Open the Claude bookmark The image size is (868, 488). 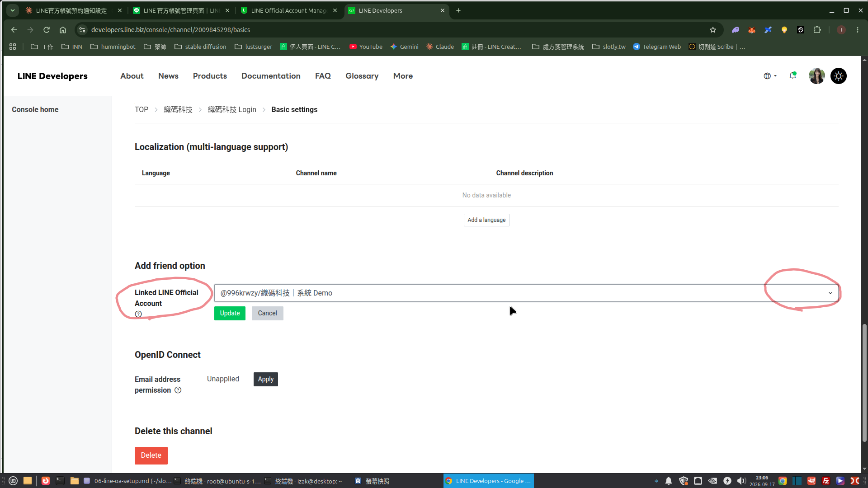(440, 47)
